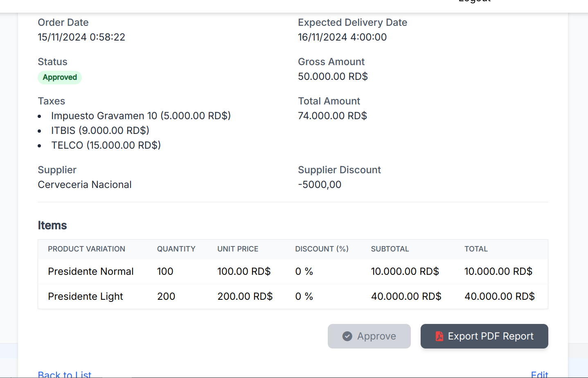588x378 pixels.
Task: Click the Total column header
Action: (x=476, y=249)
